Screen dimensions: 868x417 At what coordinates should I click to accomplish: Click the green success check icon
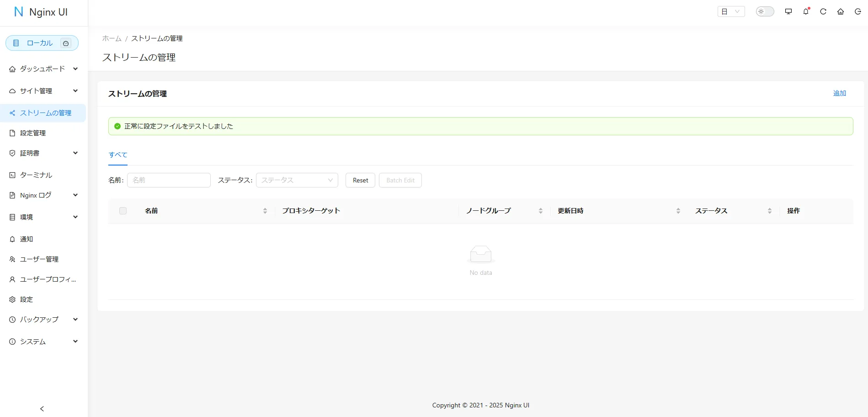[117, 126]
